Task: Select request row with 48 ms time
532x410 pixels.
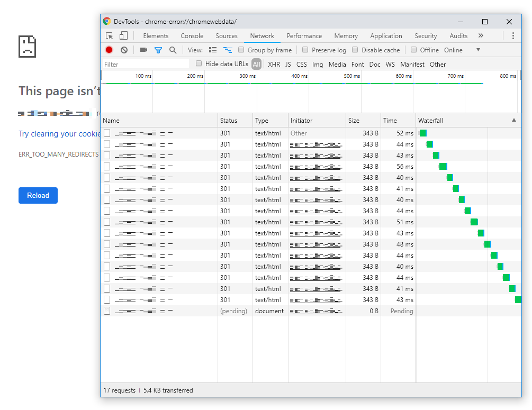Action: 311,244
